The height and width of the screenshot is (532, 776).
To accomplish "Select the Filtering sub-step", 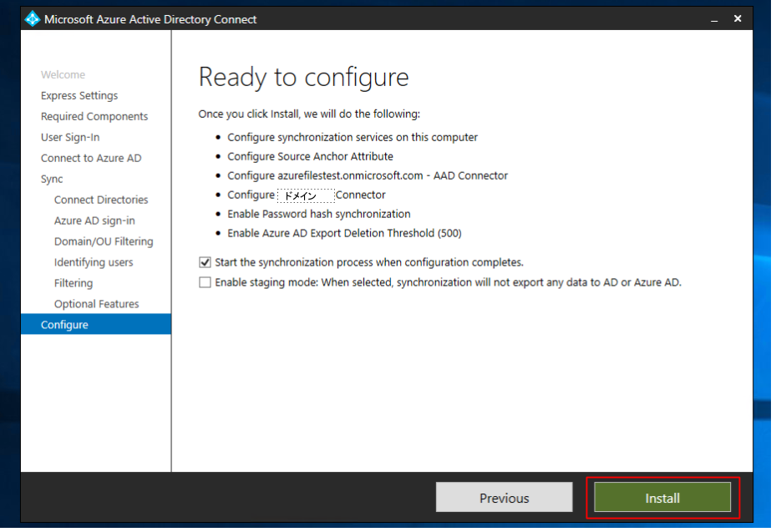I will (74, 283).
